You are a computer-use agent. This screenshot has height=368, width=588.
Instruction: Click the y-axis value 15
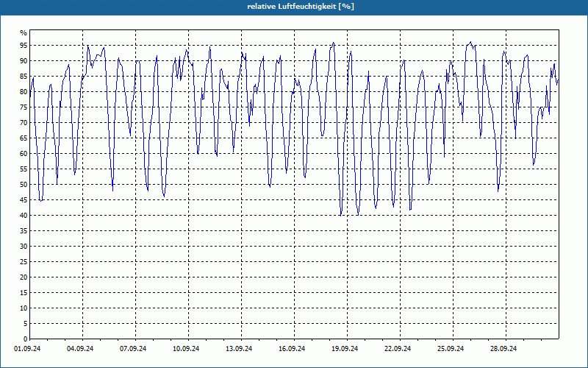[x=24, y=292]
